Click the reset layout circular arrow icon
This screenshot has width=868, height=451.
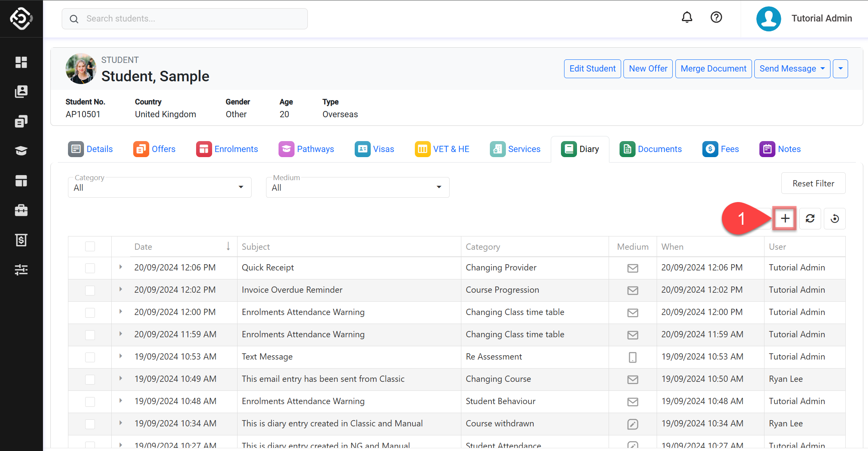(x=835, y=218)
